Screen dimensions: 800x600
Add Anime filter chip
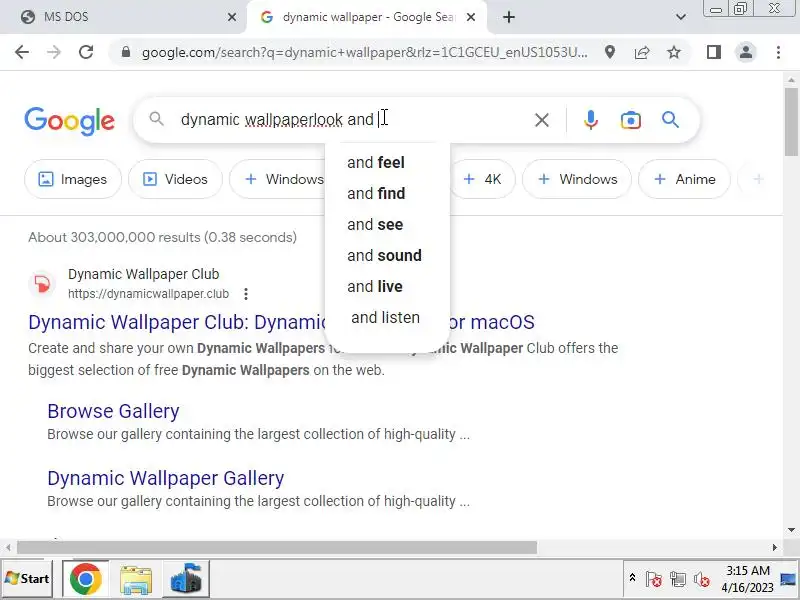coord(684,179)
